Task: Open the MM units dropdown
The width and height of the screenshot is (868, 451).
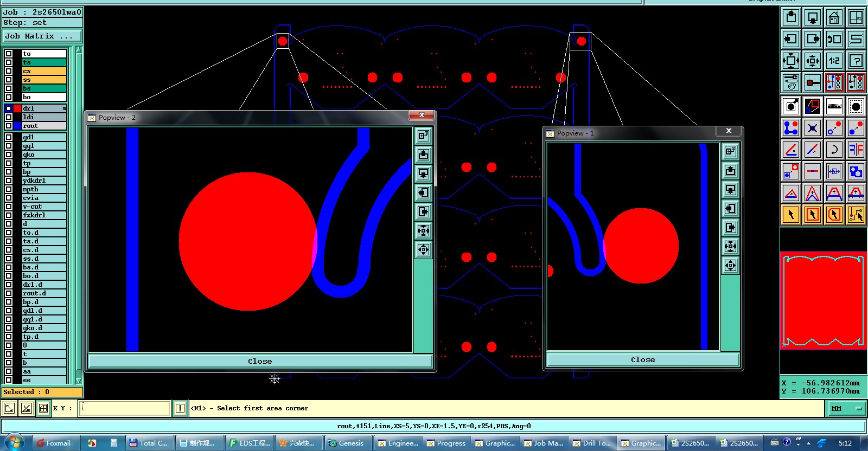Action: [846, 408]
